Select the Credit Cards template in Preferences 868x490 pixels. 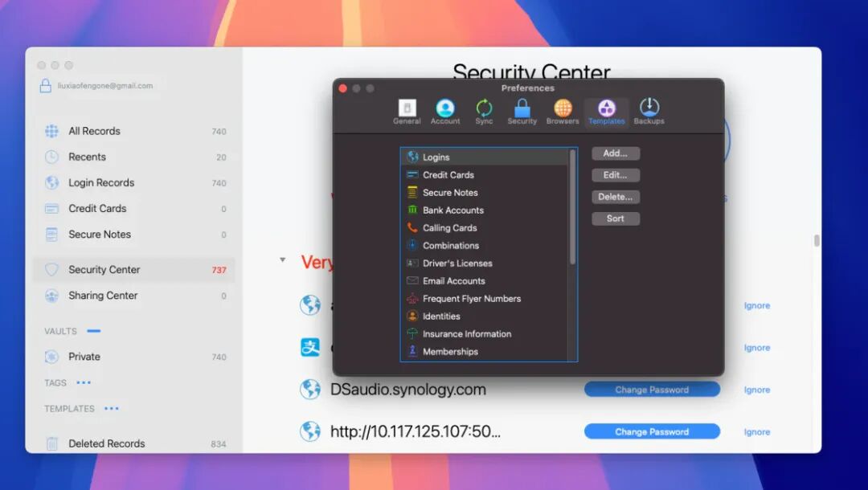tap(485, 175)
